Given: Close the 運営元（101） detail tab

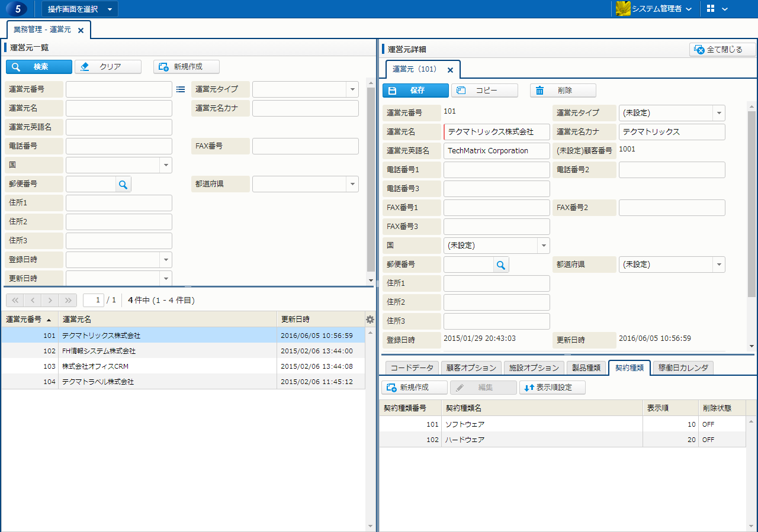Looking at the screenshot, I should [450, 70].
